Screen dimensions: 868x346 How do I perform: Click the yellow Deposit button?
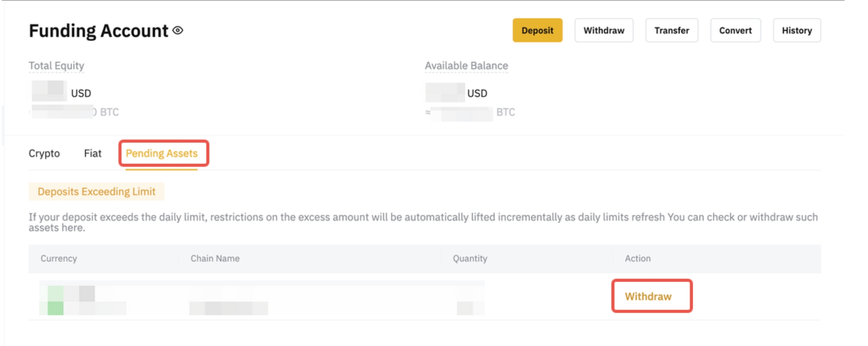click(x=537, y=31)
